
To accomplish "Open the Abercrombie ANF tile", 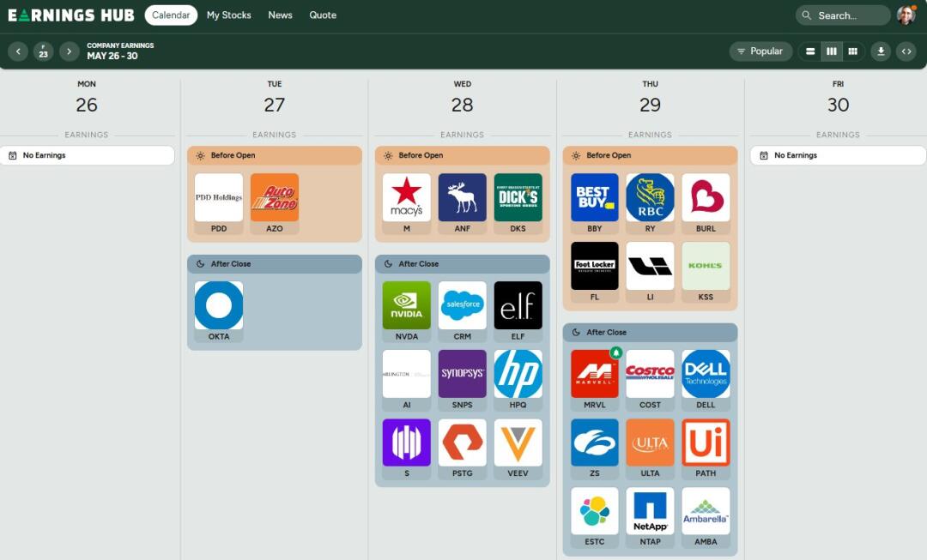I will 463,204.
